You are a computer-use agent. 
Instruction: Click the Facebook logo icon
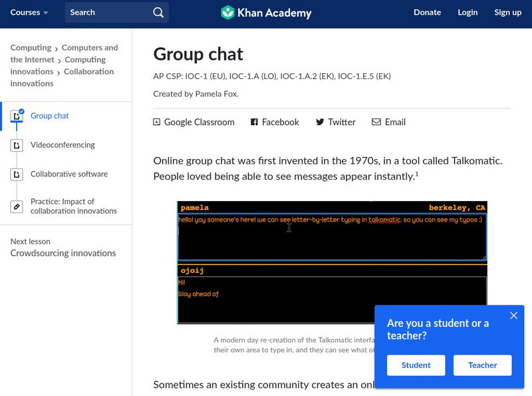pyautogui.click(x=254, y=122)
